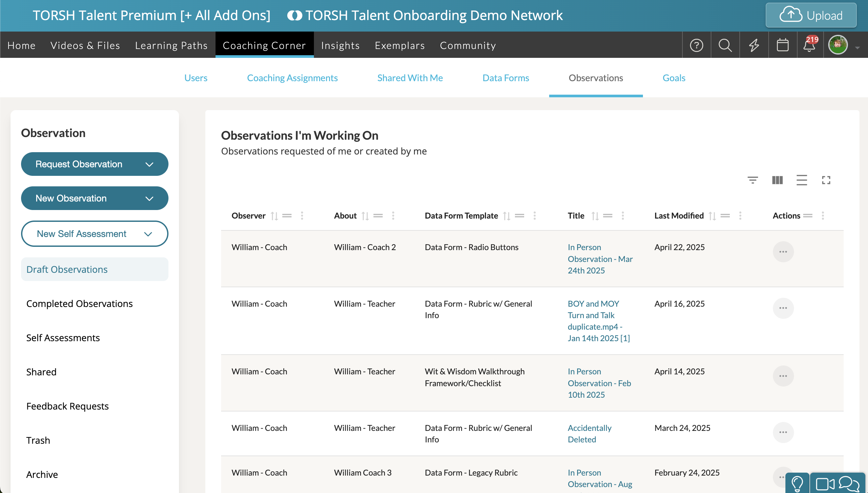Click the search magnifier icon
This screenshot has width=868, height=493.
[725, 45]
